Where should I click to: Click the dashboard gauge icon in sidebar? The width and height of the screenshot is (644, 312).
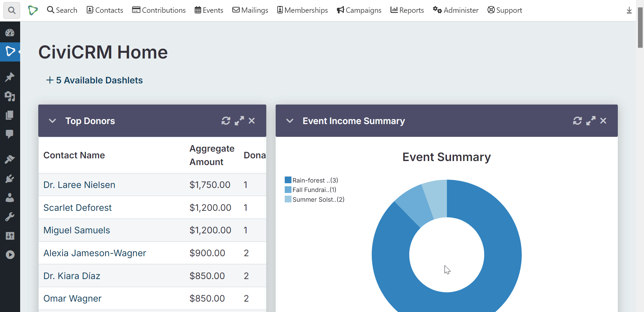point(10,33)
